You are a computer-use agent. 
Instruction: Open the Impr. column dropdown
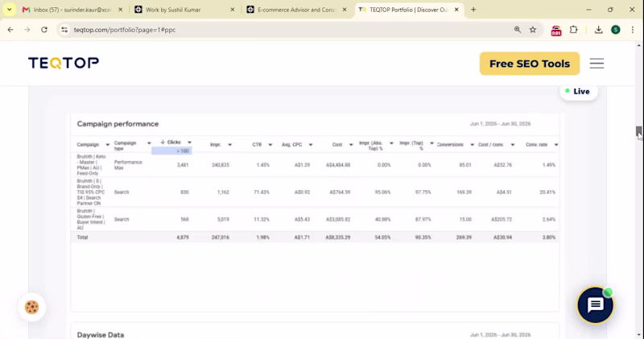pos(229,145)
